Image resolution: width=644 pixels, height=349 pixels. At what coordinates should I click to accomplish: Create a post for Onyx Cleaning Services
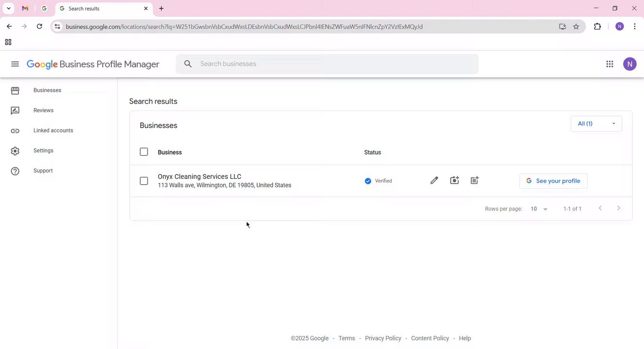475,181
